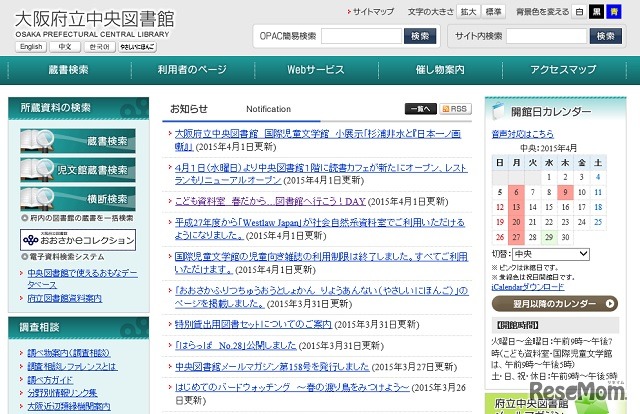Open the 大阪近辺類縁機関案内 link

(x=69, y=406)
